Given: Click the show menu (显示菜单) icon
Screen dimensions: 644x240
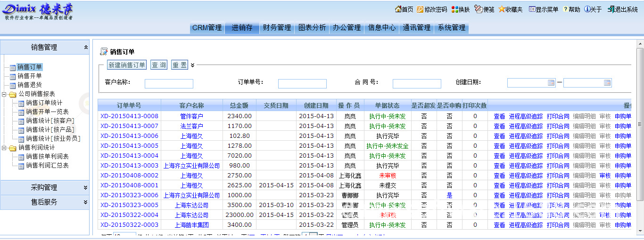Looking at the screenshot, I should tap(532, 9).
